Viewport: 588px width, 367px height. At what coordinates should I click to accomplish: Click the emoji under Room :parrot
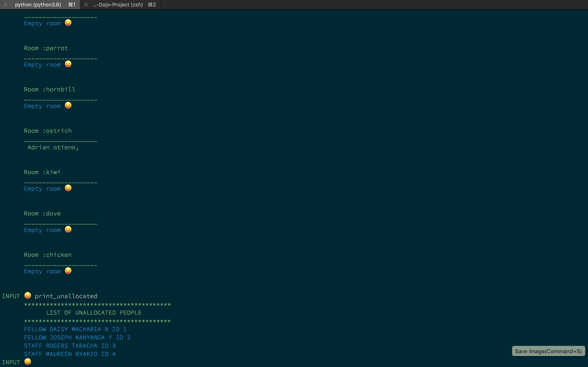tap(68, 64)
